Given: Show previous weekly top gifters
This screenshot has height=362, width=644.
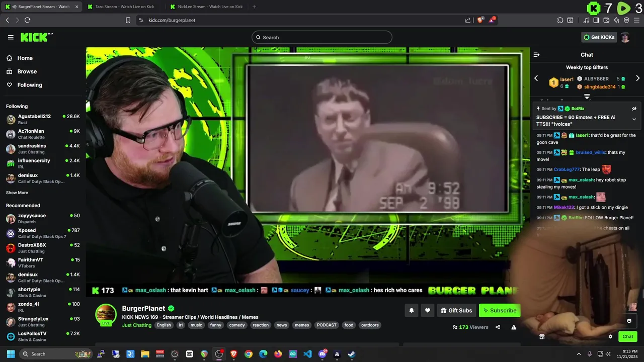Looking at the screenshot, I should [536, 78].
